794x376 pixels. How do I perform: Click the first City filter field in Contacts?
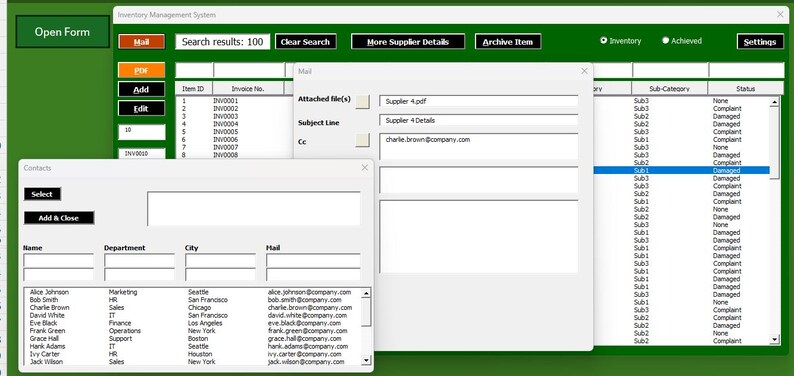pyautogui.click(x=220, y=261)
